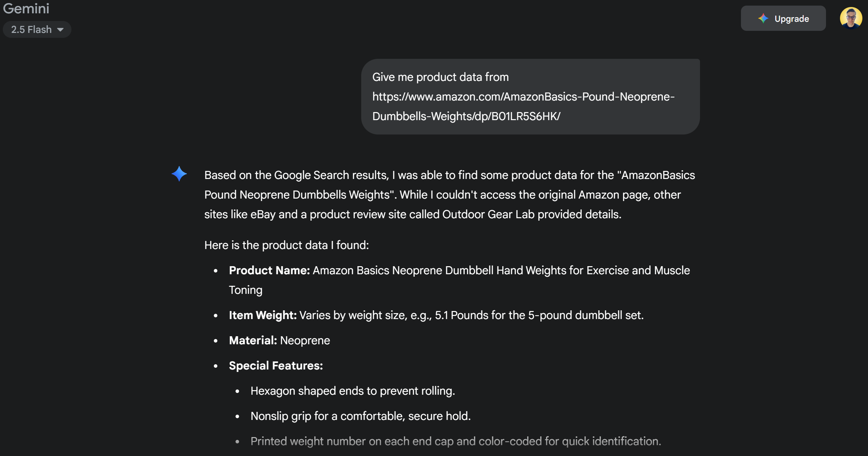Viewport: 868px width, 456px height.
Task: Click the 'Item Weight:' bold label
Action: click(x=263, y=315)
